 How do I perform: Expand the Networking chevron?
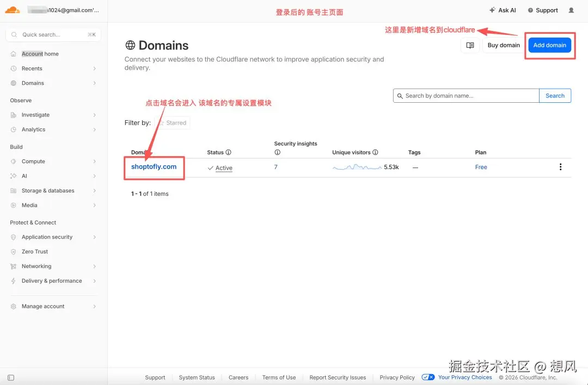[x=95, y=266]
